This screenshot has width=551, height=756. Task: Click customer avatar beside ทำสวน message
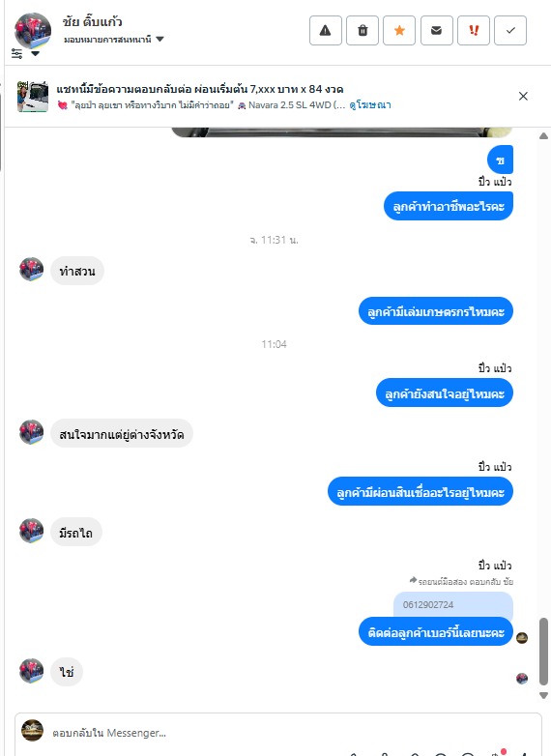[31, 269]
